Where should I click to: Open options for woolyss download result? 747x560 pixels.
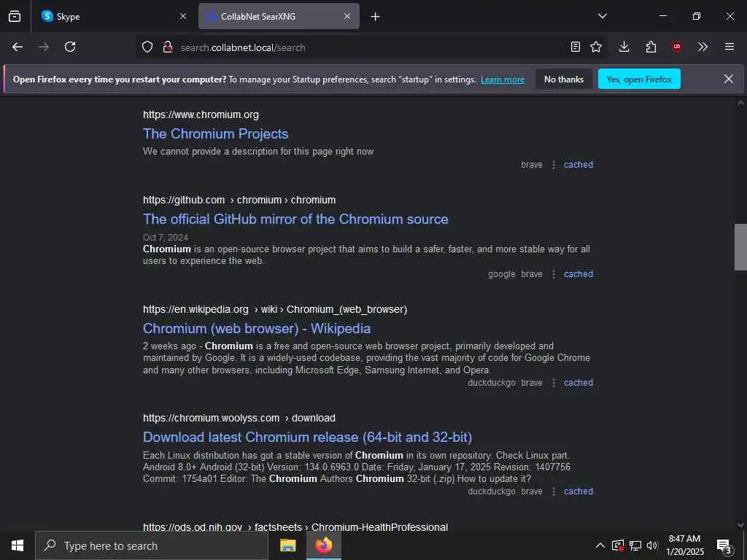click(554, 491)
